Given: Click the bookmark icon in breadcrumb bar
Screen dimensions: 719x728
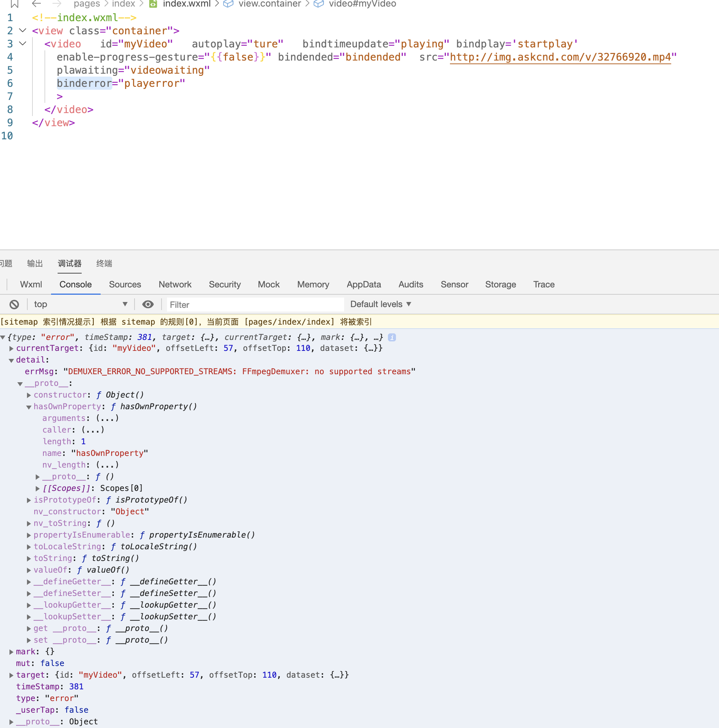Looking at the screenshot, I should point(14,4).
